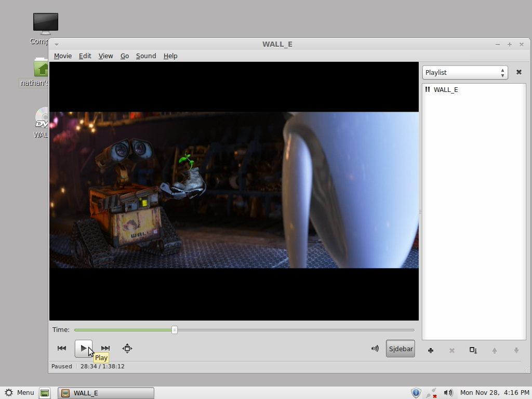Screen dimensions: 532x399
Task: Skip to the next chapter
Action: (x=105, y=349)
